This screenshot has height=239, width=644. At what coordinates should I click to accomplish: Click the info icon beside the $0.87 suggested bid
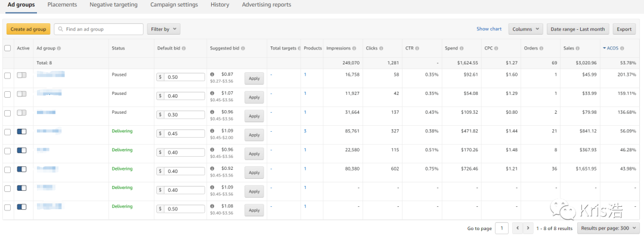point(212,75)
